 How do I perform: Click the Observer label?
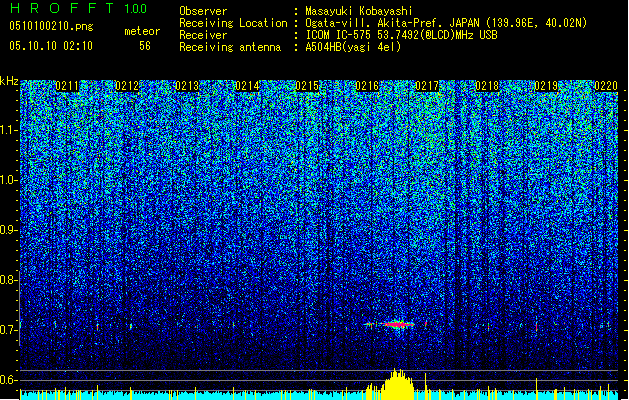(x=203, y=11)
